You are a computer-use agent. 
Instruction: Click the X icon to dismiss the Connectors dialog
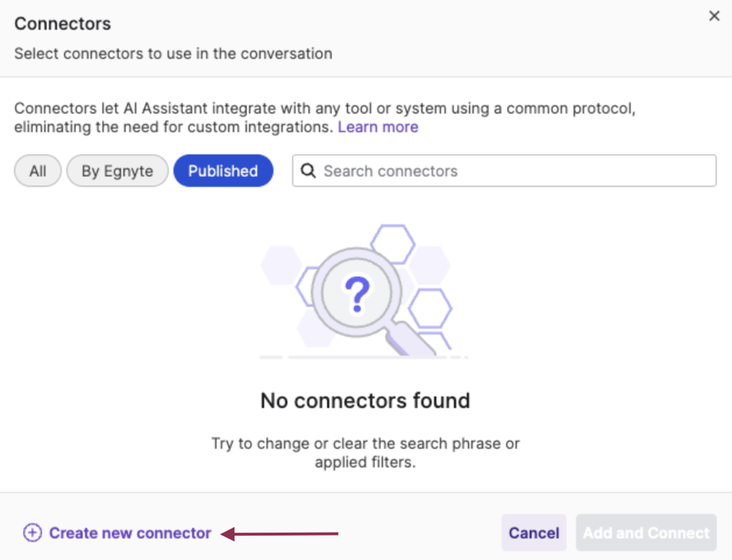pyautogui.click(x=714, y=15)
